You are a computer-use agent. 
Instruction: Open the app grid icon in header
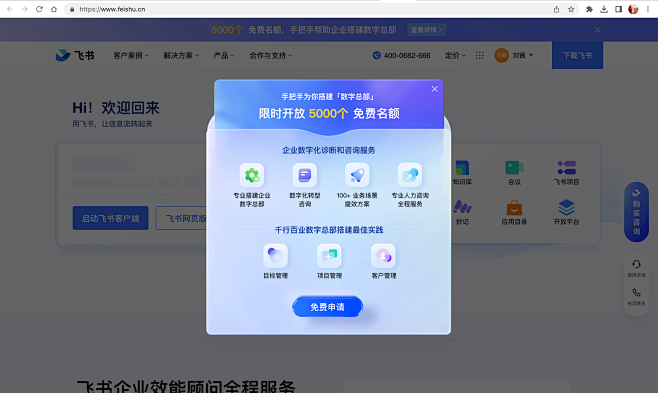480,55
